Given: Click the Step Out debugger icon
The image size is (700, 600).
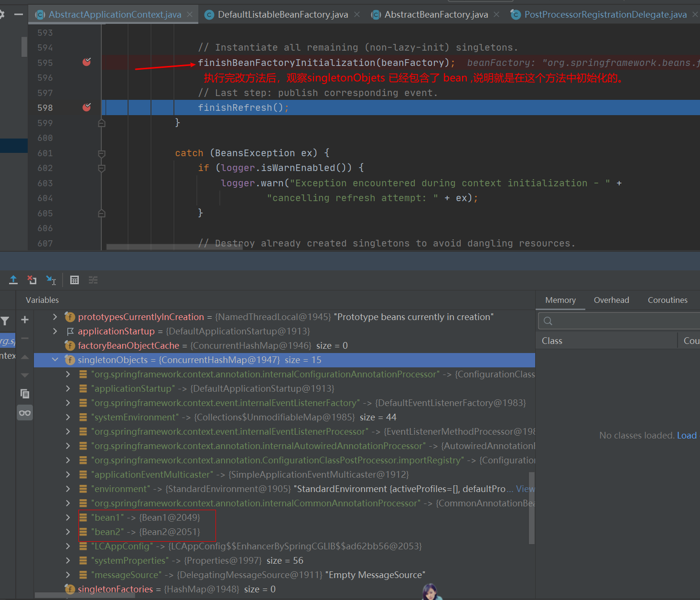Looking at the screenshot, I should pos(13,280).
